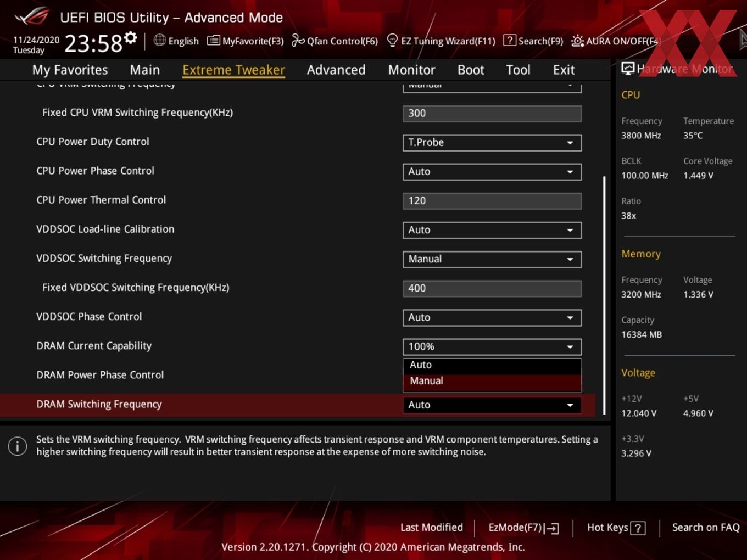
Task: Select DRAM Current Capability label
Action: pyautogui.click(x=94, y=346)
